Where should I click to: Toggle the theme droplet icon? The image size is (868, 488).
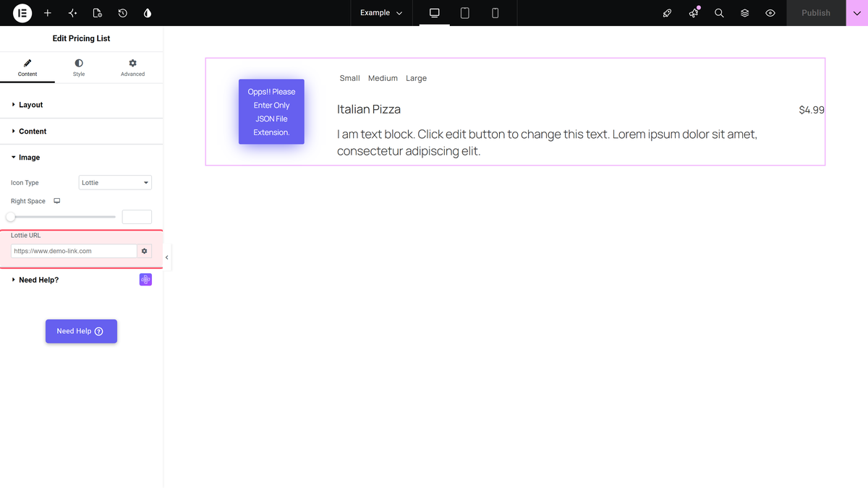[x=148, y=13]
